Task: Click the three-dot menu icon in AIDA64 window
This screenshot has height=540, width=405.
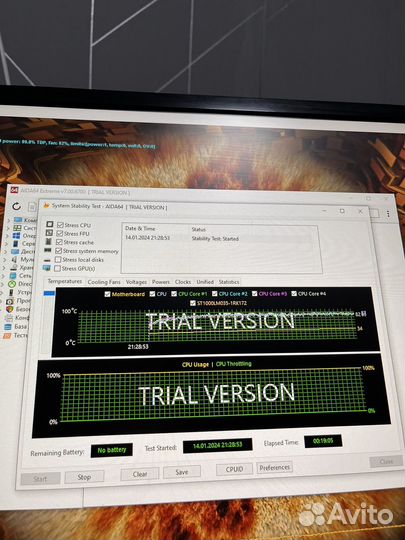Action: [388, 214]
